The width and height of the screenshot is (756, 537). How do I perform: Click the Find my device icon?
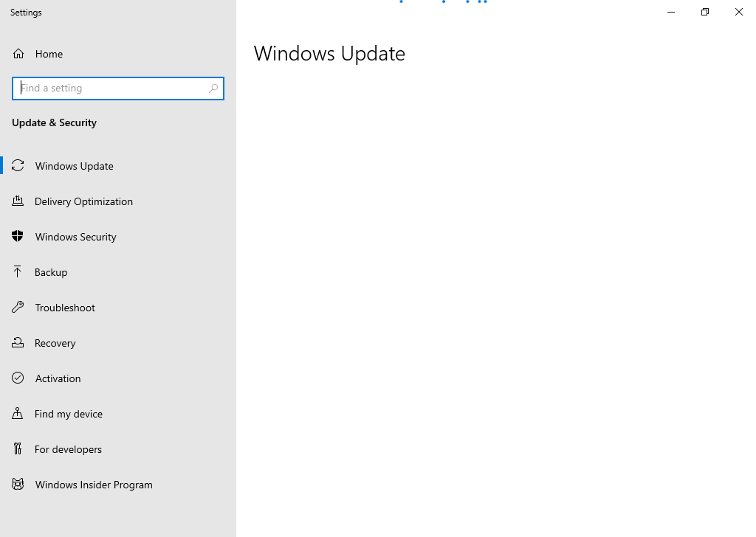[x=18, y=413]
